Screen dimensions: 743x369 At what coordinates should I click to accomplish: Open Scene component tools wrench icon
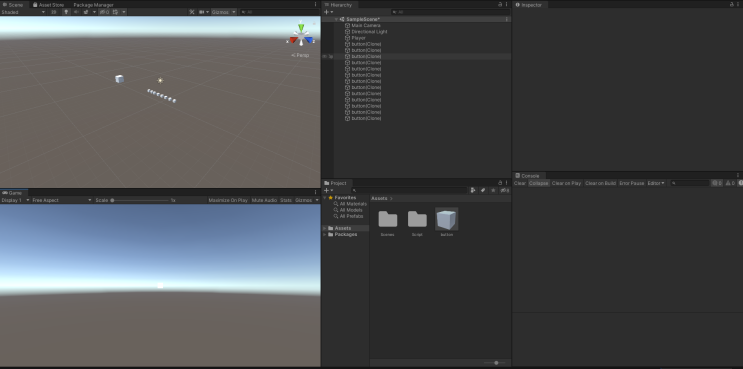tap(192, 12)
